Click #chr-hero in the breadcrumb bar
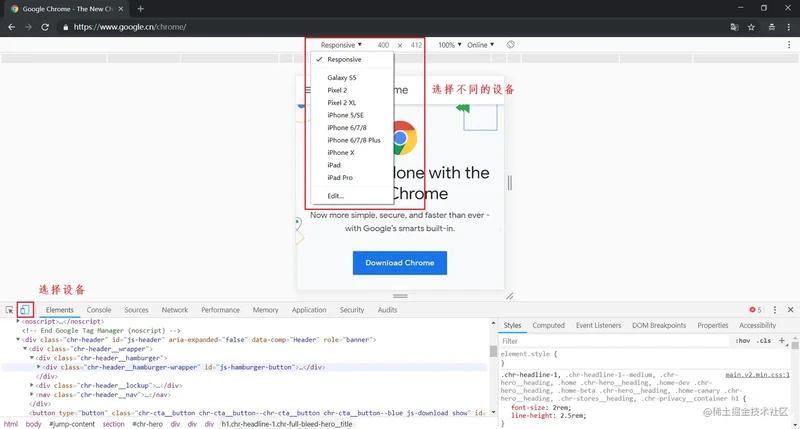 click(x=147, y=424)
